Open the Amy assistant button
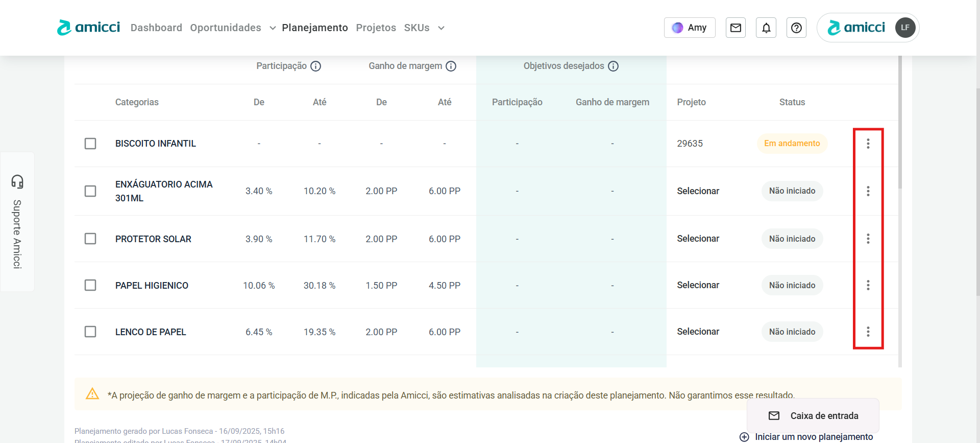This screenshot has width=980, height=443. [x=689, y=28]
